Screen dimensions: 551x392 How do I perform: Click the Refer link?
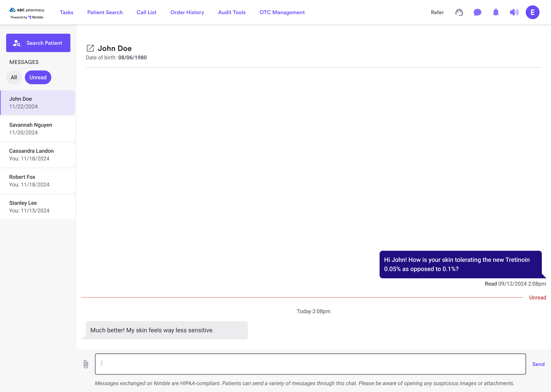(x=437, y=12)
